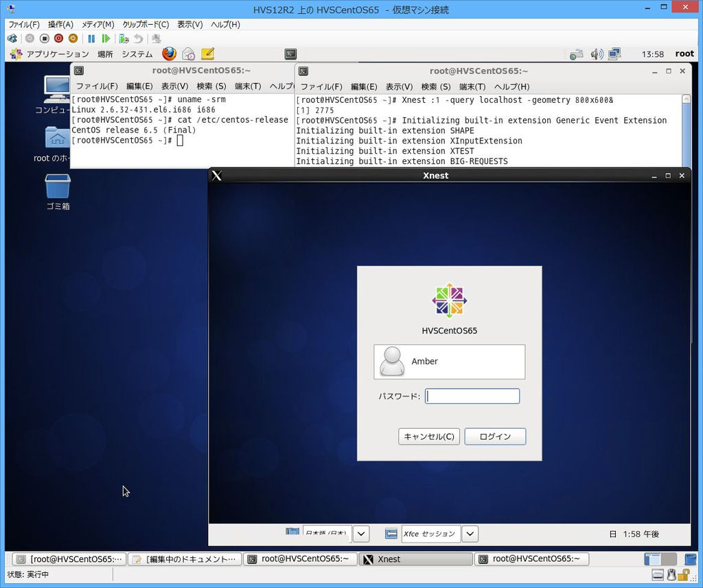Click the language flag icon in Xnest login bar

coord(292,532)
